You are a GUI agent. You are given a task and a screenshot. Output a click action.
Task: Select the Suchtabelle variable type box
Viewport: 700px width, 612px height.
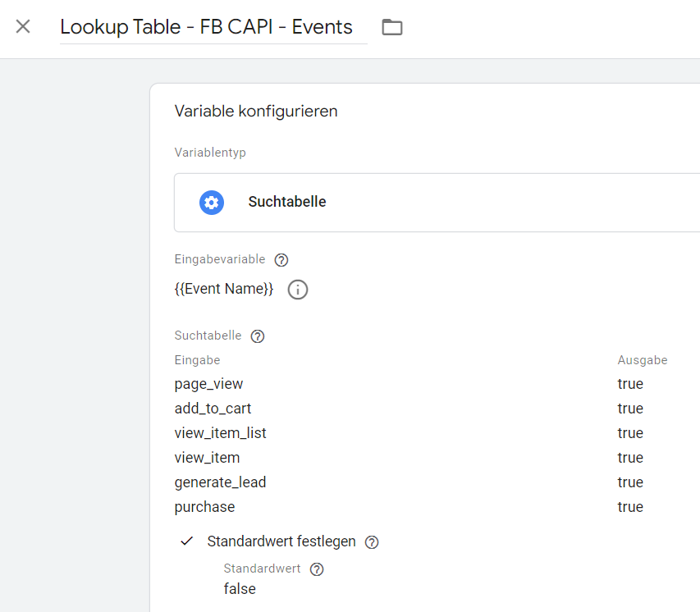(437, 203)
